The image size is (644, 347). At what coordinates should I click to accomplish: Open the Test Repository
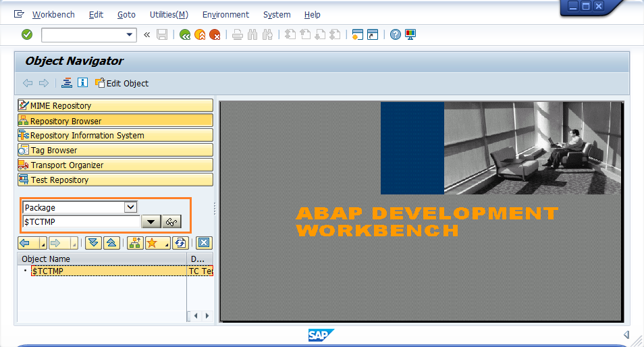pyautogui.click(x=115, y=180)
